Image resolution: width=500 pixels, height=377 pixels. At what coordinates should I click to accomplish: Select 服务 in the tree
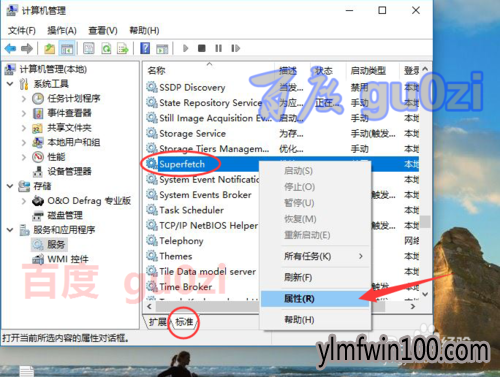(x=56, y=245)
